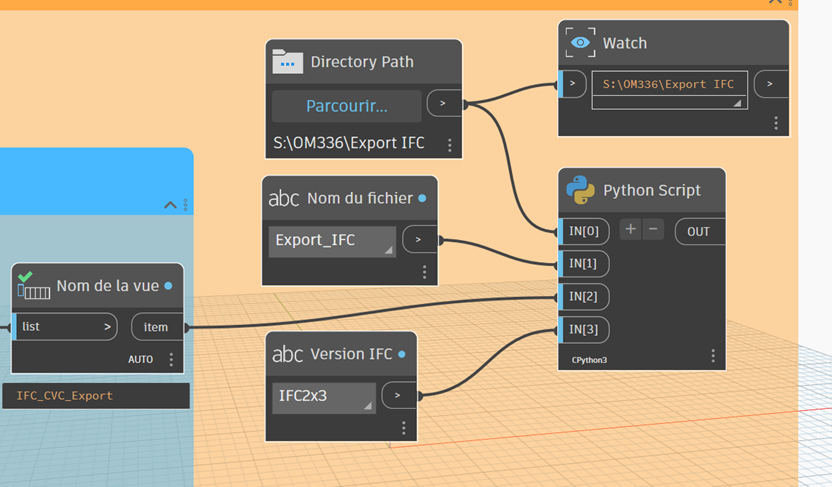Click the minus button to remove Python input
This screenshot has width=832, height=487.
(x=654, y=230)
